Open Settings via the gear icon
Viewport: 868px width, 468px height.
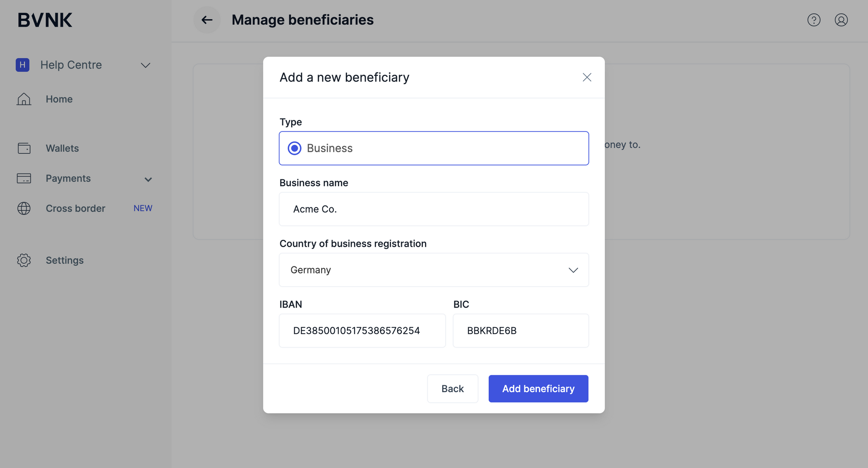(x=24, y=260)
